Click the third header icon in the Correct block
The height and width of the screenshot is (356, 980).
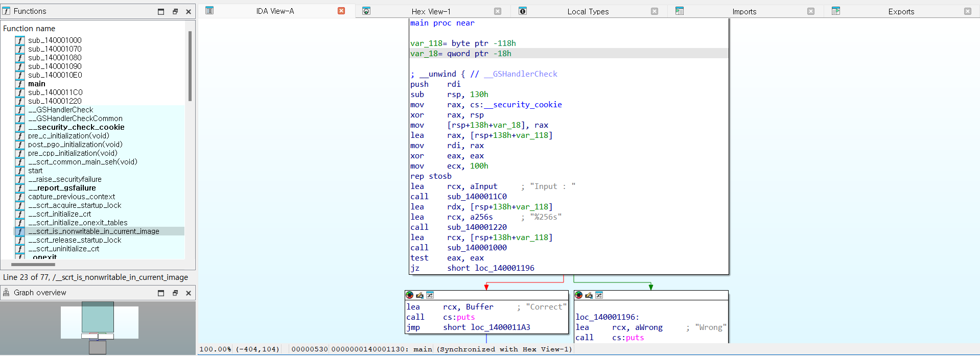[430, 295]
